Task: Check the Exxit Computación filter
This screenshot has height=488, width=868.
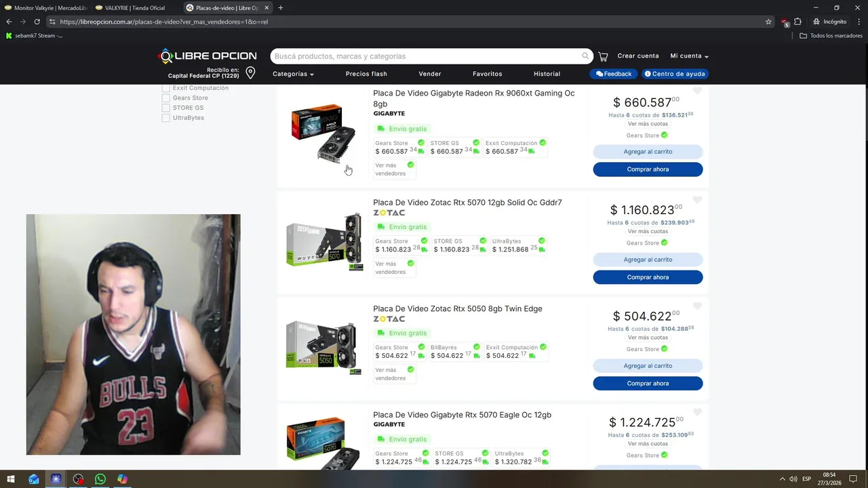Action: (166, 88)
